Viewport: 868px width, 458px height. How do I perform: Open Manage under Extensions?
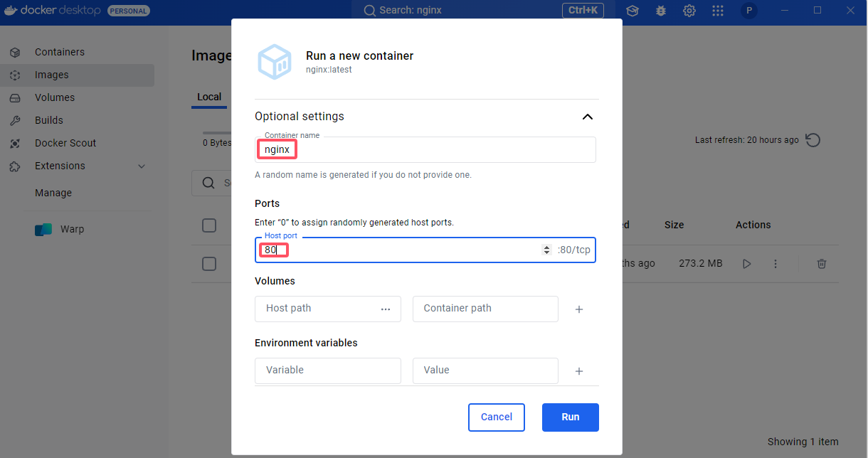[53, 193]
